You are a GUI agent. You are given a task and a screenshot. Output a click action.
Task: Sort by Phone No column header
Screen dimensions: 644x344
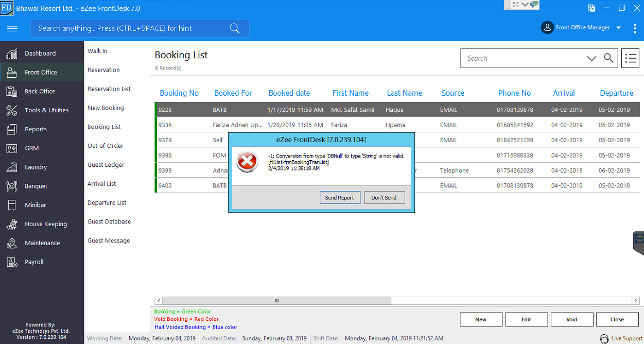[x=514, y=93]
